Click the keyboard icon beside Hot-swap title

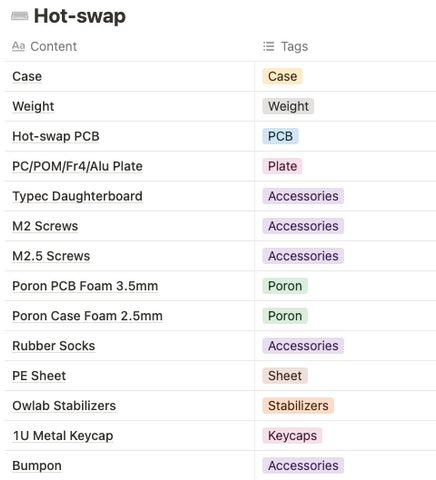point(19,16)
